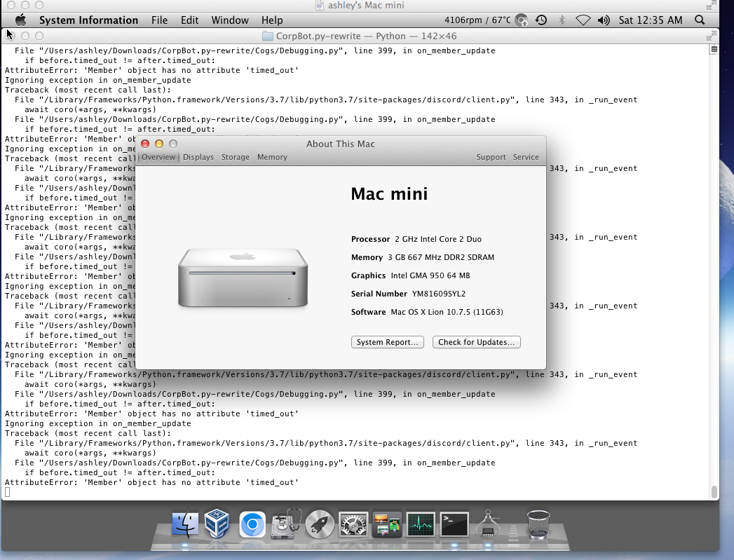Viewport: 734px width, 560px height.
Task: Open the File menu
Action: tap(159, 20)
